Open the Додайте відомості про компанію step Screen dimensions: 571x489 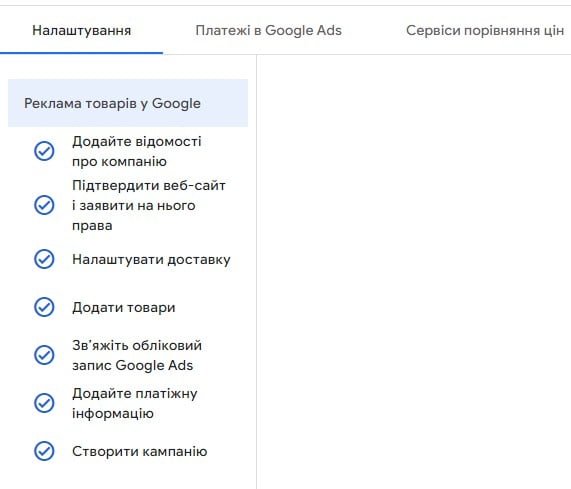click(137, 151)
